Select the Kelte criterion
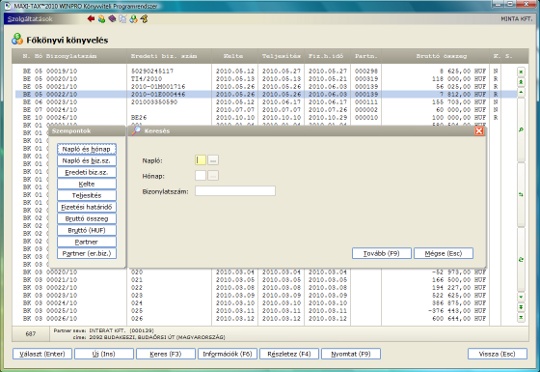540x372 pixels. [x=86, y=184]
